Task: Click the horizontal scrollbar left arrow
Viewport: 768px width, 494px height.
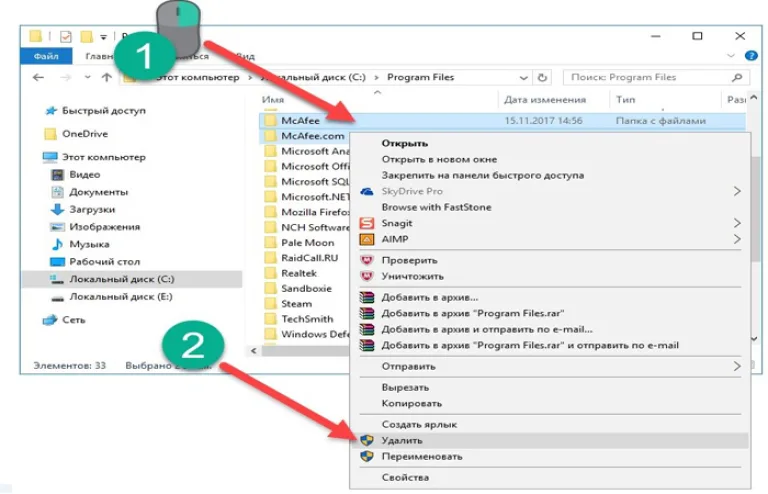Action: [x=254, y=351]
